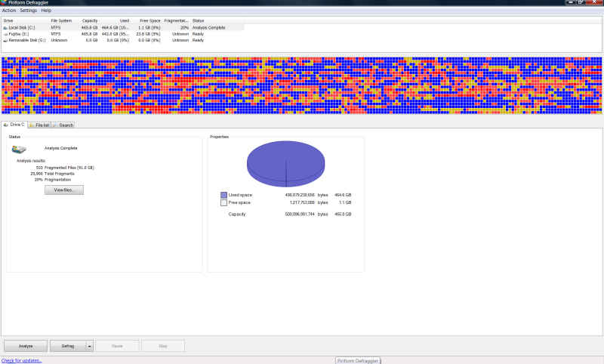The height and width of the screenshot is (364, 604).
Task: Click the 'Fragmented Files' analysis result line
Action: click(x=65, y=168)
